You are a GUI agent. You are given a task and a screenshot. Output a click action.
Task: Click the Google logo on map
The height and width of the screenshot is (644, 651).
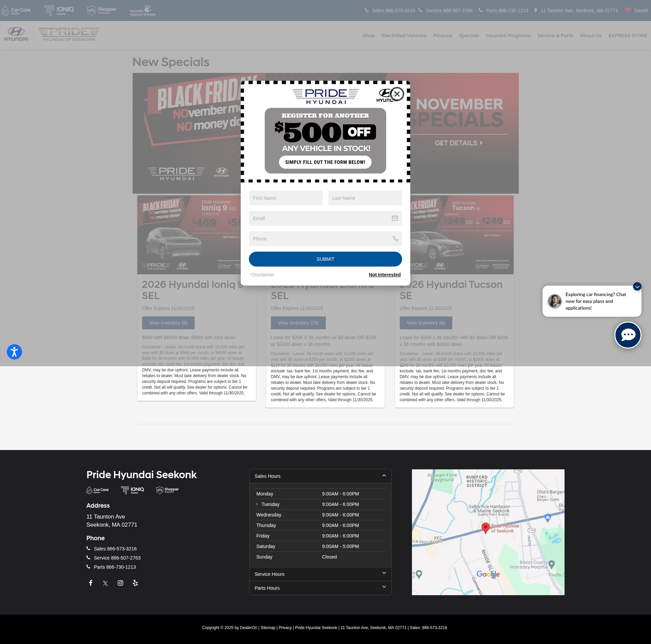coord(488,574)
